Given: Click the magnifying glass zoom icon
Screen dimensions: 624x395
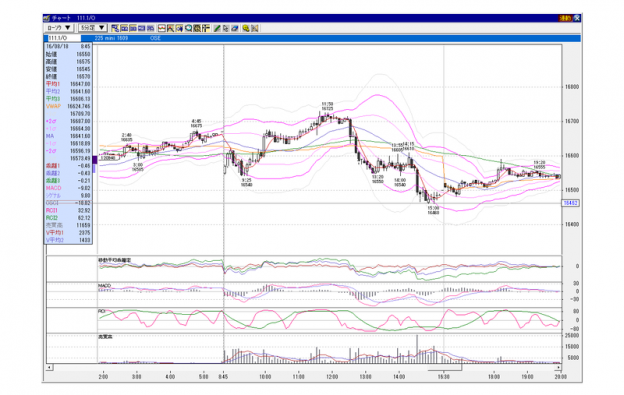Looking at the screenshot, I should tap(188, 28).
